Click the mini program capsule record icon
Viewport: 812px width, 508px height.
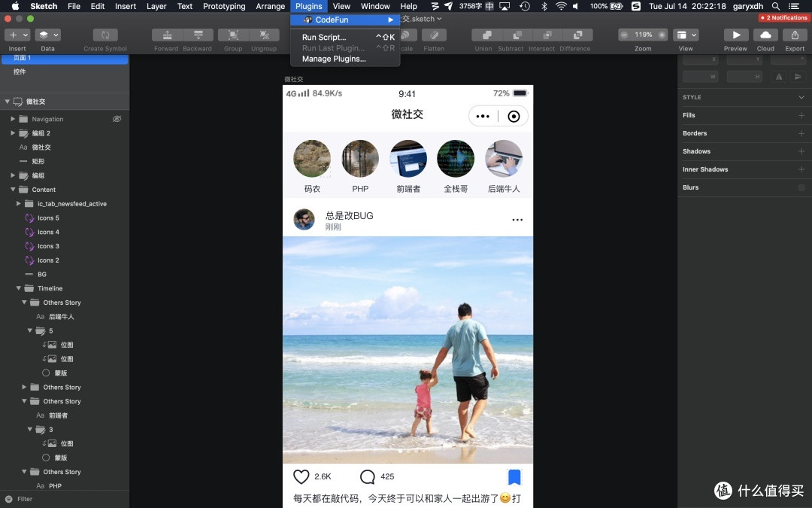coord(514,116)
